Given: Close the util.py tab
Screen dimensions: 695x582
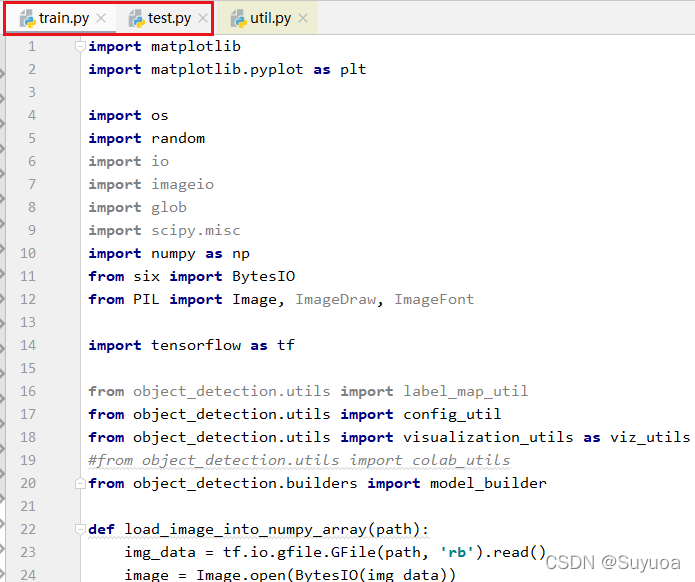Looking at the screenshot, I should click(303, 18).
